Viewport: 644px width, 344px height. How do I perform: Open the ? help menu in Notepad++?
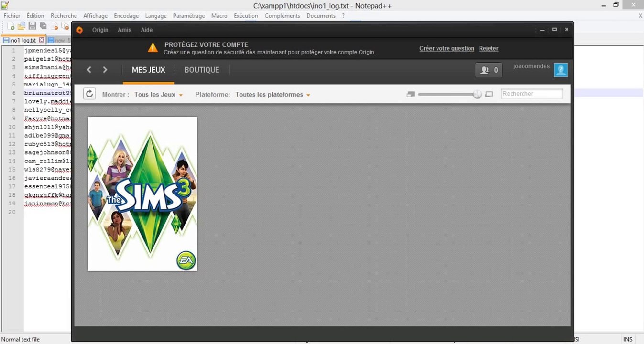click(x=343, y=16)
